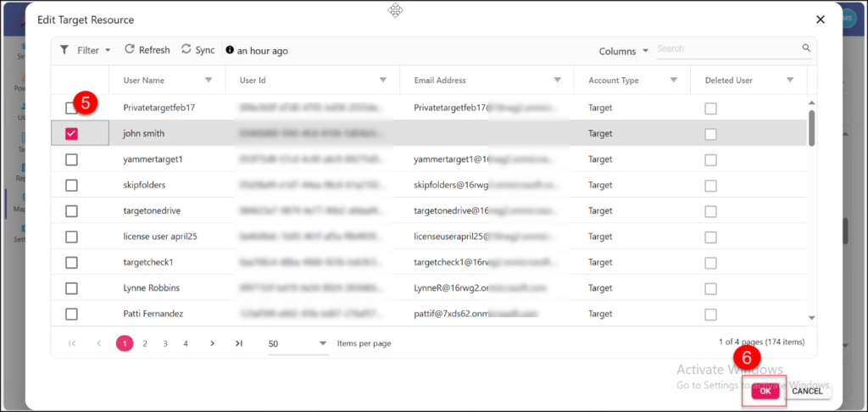Screen dimensions: 868x412
Task: Close the Edit Target Resource dialog
Action: pyautogui.click(x=821, y=20)
